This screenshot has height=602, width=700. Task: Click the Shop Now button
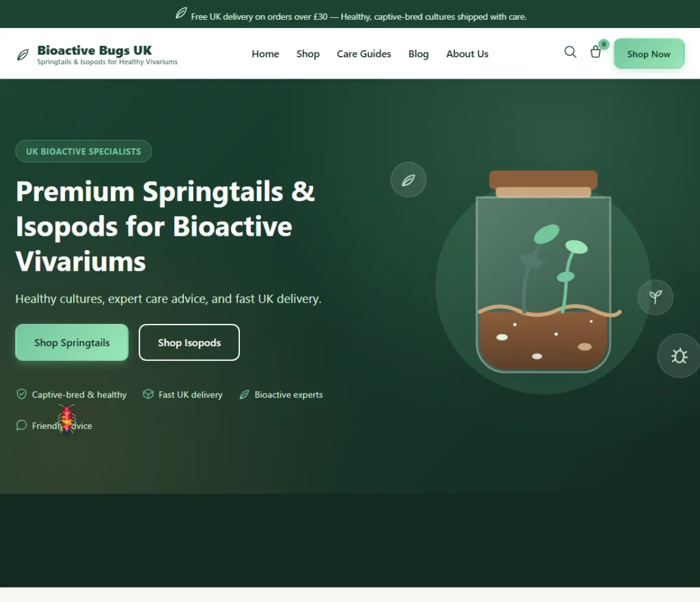[x=649, y=53]
